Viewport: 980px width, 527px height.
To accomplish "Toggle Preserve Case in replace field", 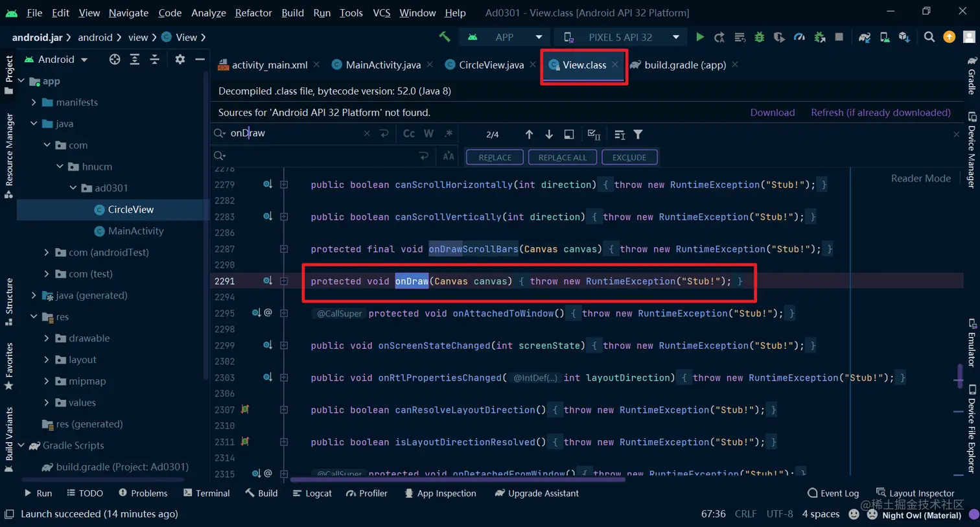I will pyautogui.click(x=449, y=156).
